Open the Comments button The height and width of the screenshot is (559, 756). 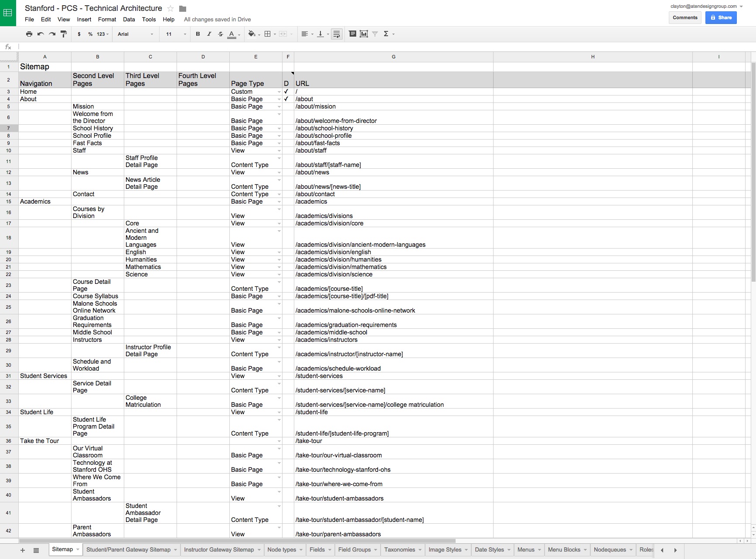coord(684,17)
